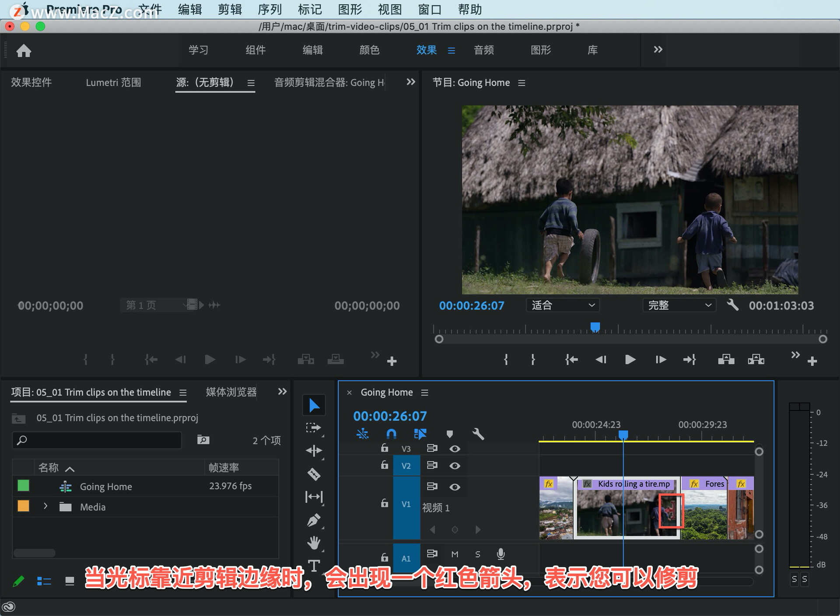Image resolution: width=840 pixels, height=616 pixels.
Task: Click the Home icon
Action: (x=24, y=51)
